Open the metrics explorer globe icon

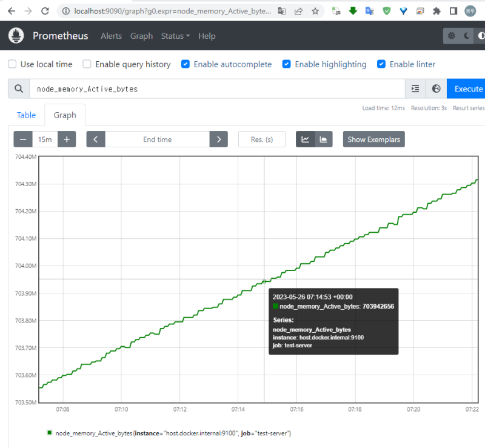(x=436, y=89)
